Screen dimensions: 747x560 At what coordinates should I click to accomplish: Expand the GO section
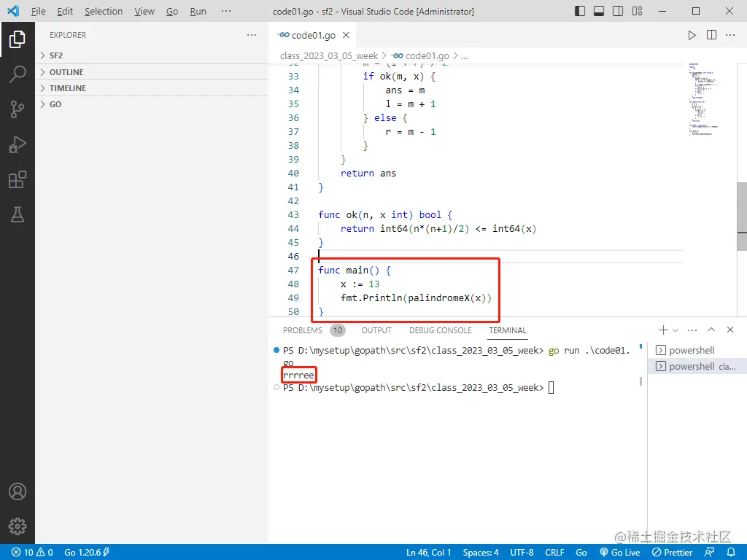coord(152,104)
